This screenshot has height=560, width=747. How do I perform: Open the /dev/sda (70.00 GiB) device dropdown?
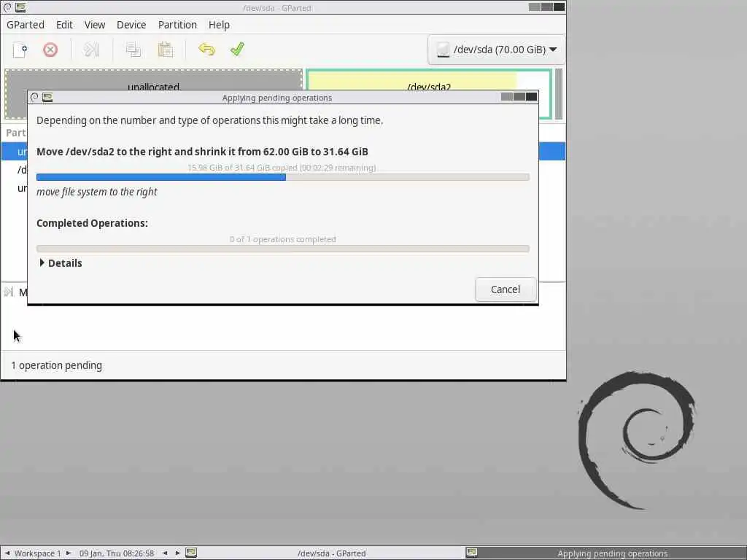(496, 50)
